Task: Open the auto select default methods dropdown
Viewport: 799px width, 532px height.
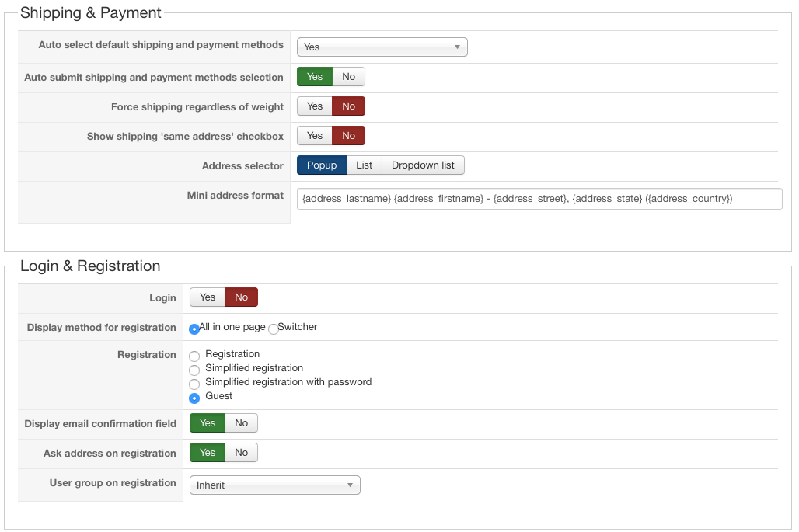Action: pyautogui.click(x=382, y=47)
